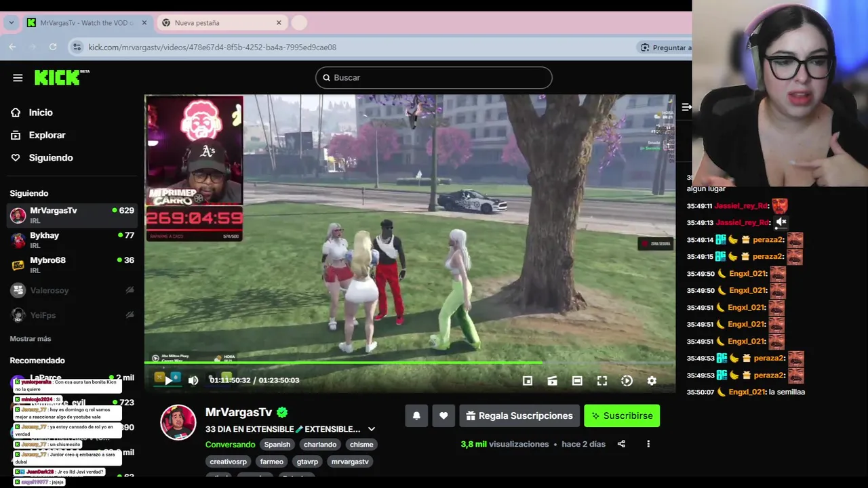Enable picture-in-picture mini player
Viewport: 868px width, 488px height.
[x=528, y=381]
